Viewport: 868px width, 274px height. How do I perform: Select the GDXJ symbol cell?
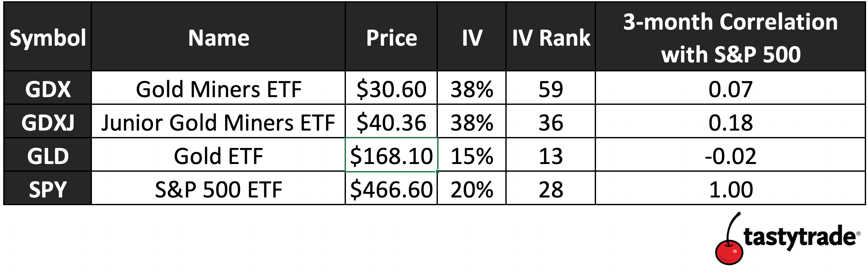pos(48,121)
